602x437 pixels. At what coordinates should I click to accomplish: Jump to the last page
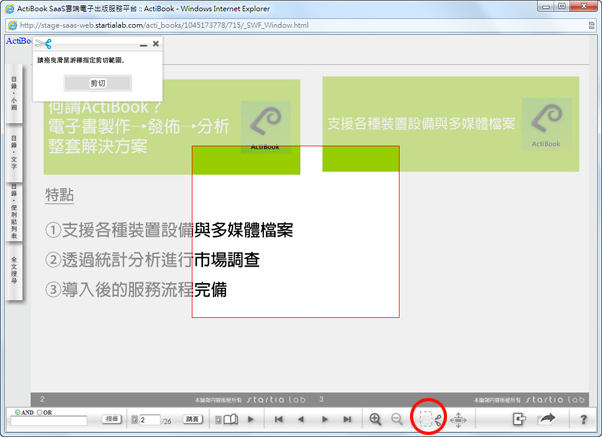click(x=347, y=419)
